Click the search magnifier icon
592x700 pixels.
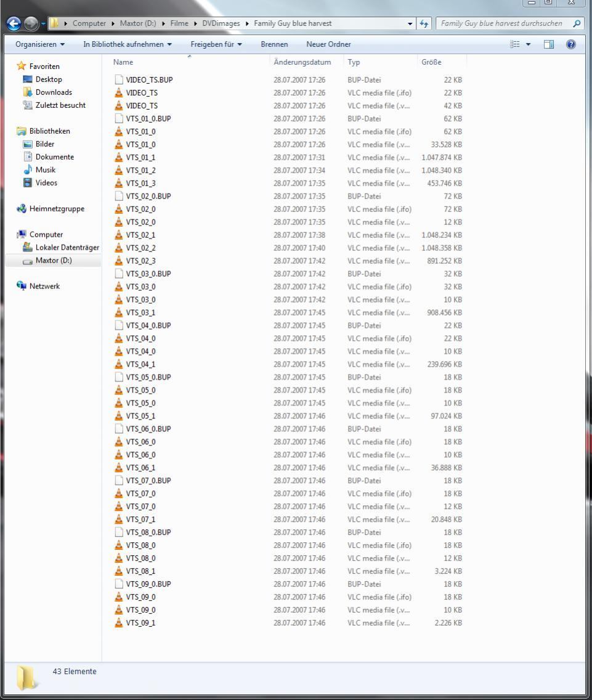577,23
